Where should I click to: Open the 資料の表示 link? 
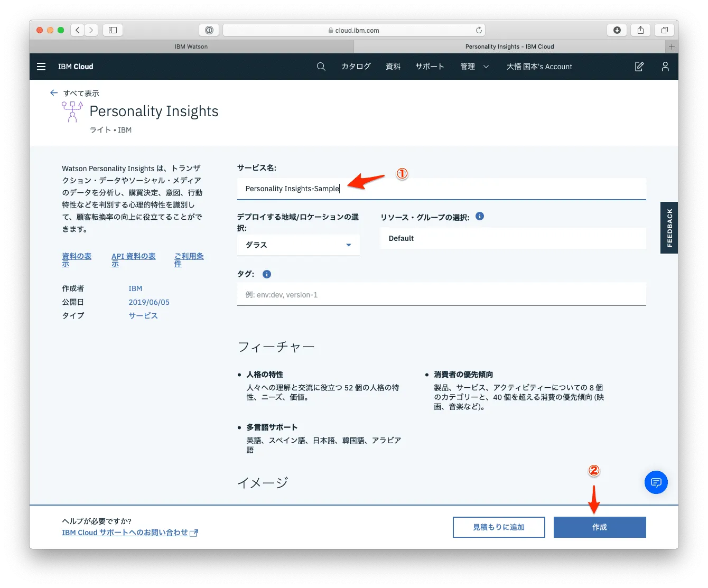(77, 259)
